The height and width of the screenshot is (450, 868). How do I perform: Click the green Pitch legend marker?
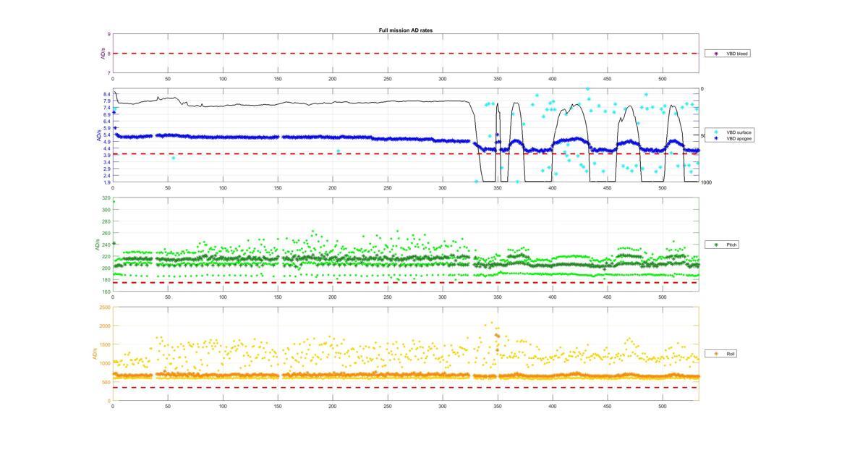(x=716, y=245)
